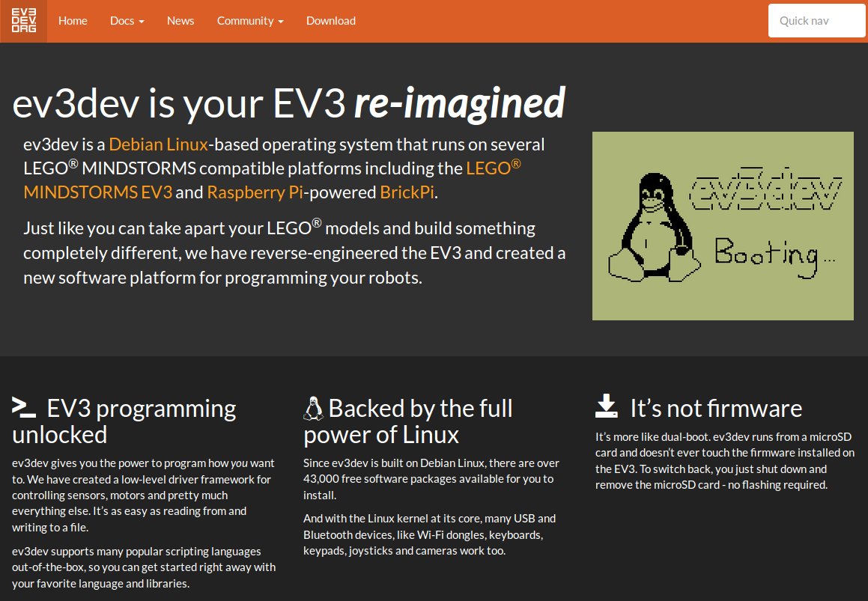Screen dimensions: 868x601
Task: Click the terminal prompt icon
Action: point(24,407)
